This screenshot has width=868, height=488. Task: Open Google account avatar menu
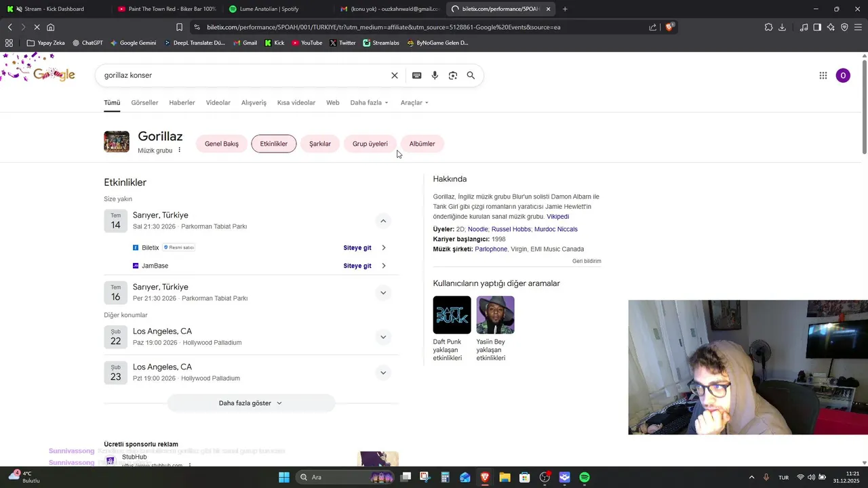click(x=843, y=75)
